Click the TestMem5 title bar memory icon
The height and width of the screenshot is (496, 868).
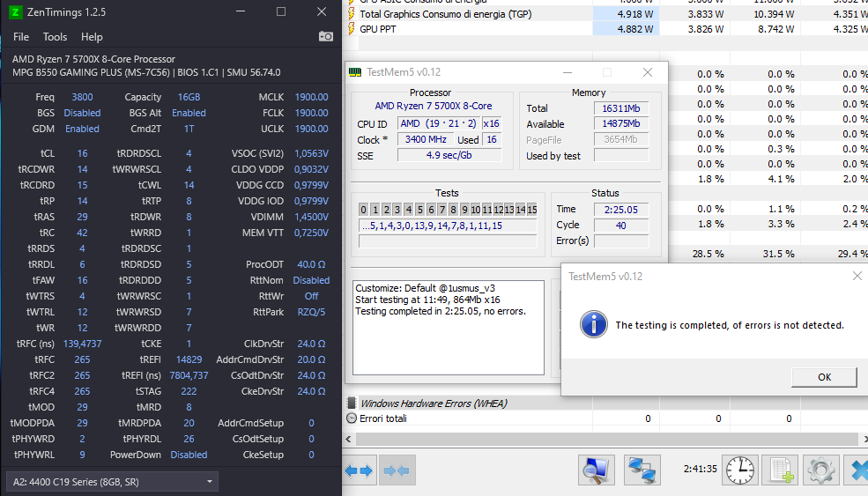click(x=355, y=72)
